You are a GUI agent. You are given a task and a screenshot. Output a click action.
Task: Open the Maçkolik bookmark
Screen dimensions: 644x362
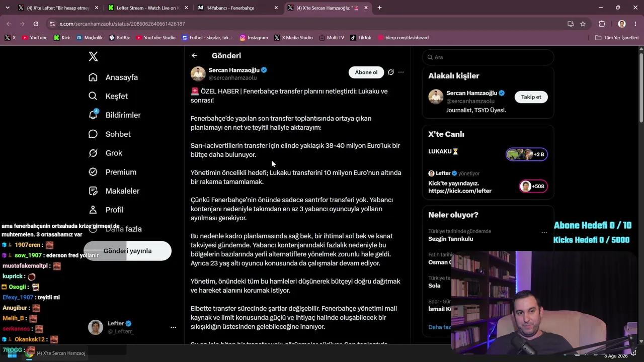(x=89, y=38)
